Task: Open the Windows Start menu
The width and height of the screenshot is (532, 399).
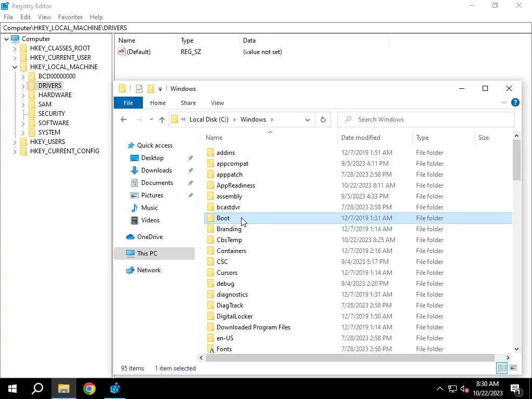Action: 12,389
